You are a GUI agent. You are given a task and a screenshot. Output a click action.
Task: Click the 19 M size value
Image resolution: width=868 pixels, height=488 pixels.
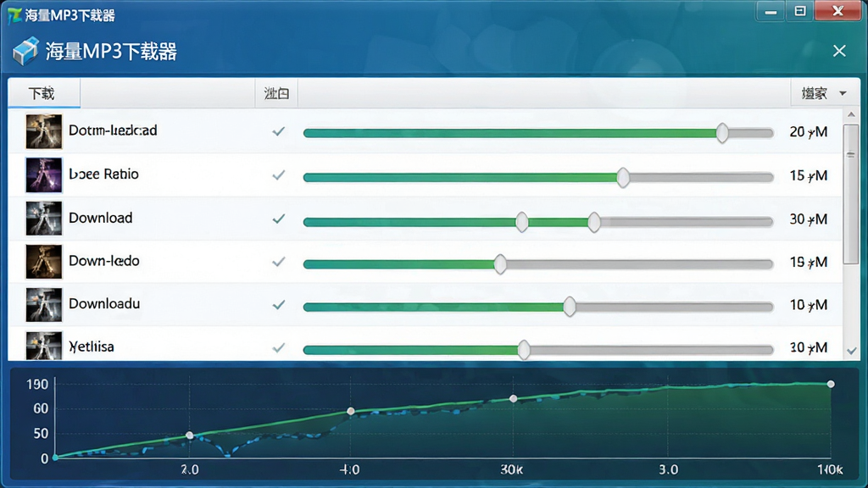[808, 263]
